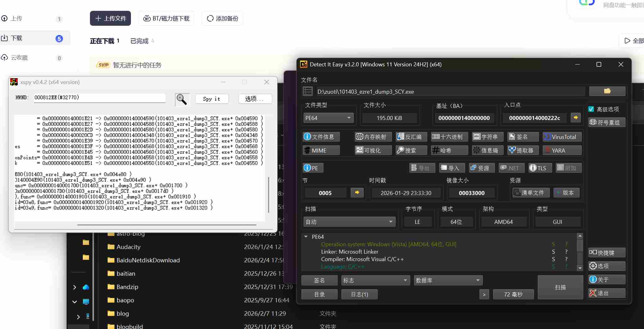
Task: Open the 自动 scan mode dropdown
Action: (349, 222)
